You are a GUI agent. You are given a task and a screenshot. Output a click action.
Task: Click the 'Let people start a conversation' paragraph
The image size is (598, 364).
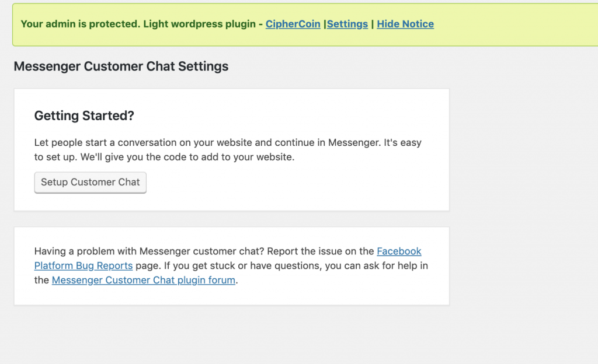pyautogui.click(x=228, y=150)
